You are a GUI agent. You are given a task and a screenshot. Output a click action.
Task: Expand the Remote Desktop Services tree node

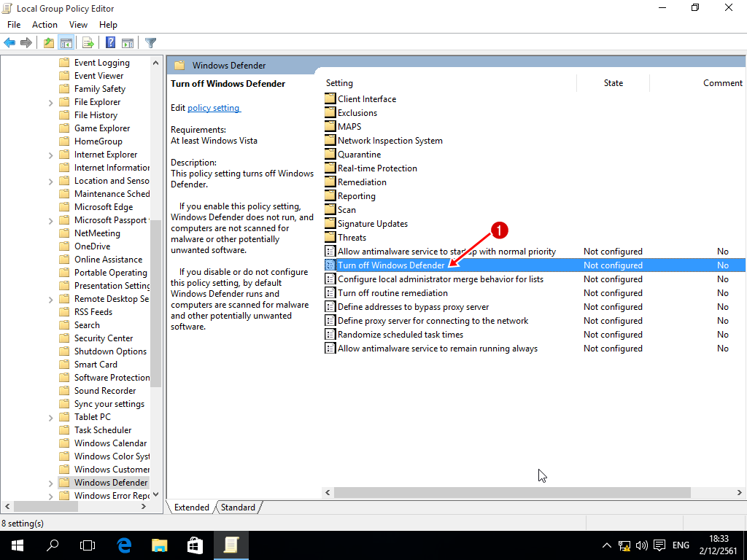[50, 300]
